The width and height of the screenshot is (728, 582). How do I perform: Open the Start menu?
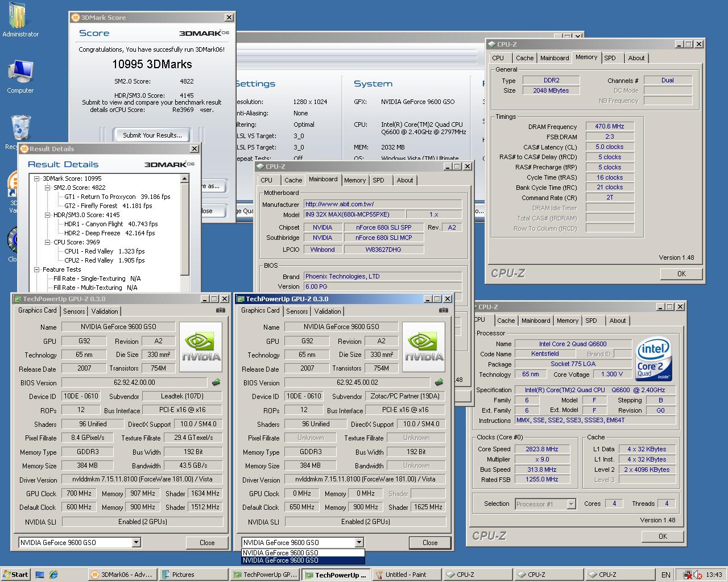click(x=15, y=575)
